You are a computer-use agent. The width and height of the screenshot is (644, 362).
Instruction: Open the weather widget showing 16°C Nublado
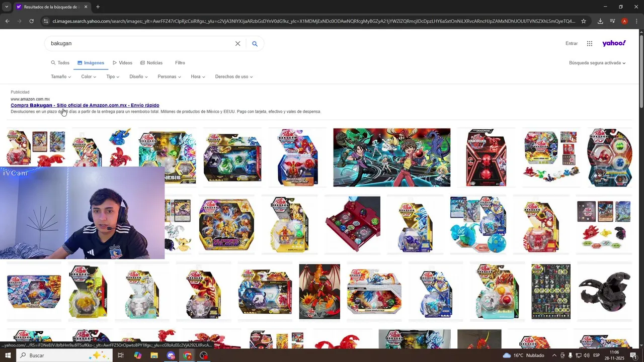(523, 355)
